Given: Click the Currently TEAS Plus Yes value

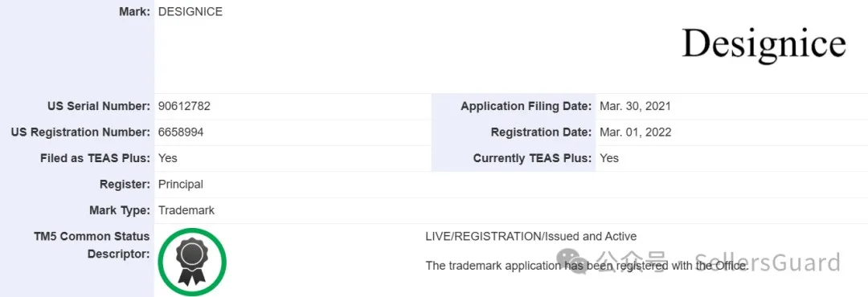Looking at the screenshot, I should tap(609, 158).
